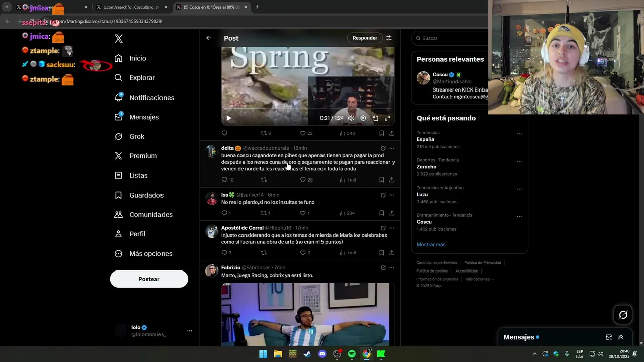Like Apostól de Corral's comment with 9 likes
The width and height of the screenshot is (644, 362).
tap(305, 253)
